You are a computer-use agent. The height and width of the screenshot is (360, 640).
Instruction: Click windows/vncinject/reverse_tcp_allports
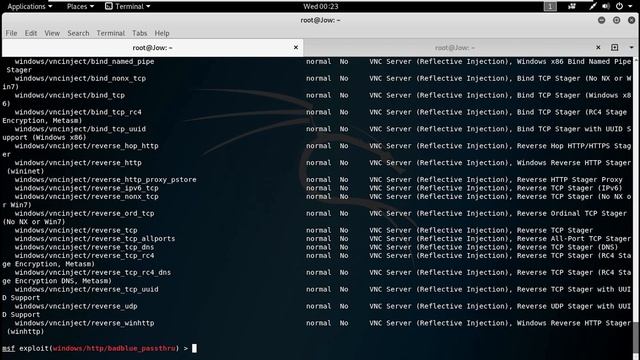pyautogui.click(x=95, y=238)
